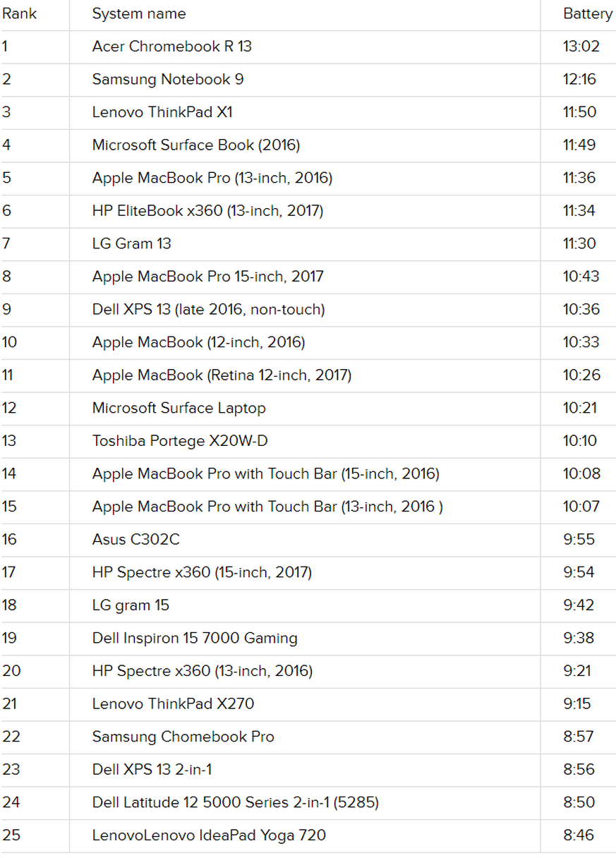Click Lenovo ThinkPad X270 name

[173, 703]
